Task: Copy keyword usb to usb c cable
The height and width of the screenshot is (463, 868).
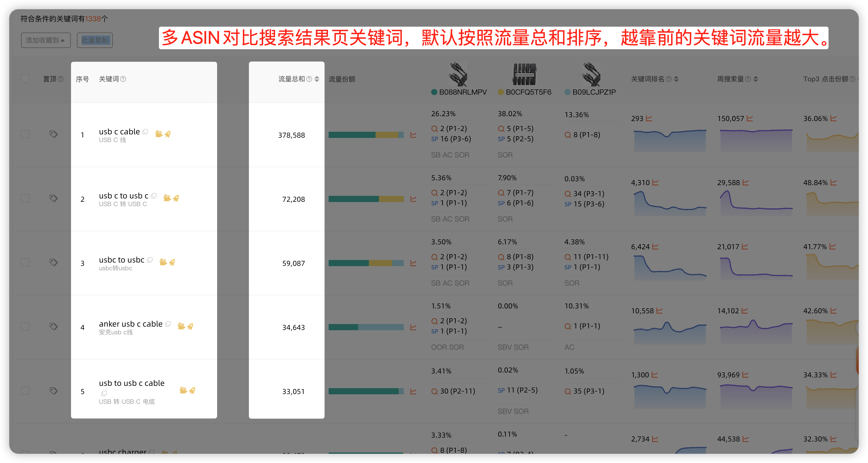Action: pos(104,393)
